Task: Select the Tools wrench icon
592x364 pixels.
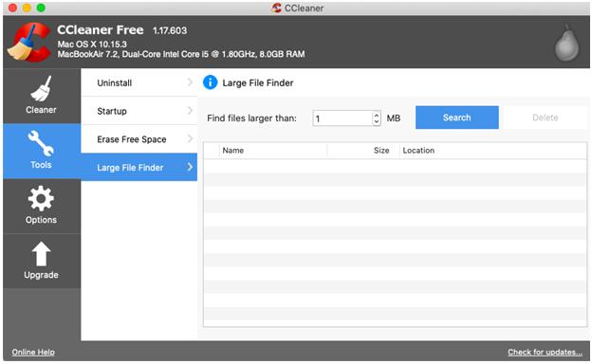Action: [41, 143]
